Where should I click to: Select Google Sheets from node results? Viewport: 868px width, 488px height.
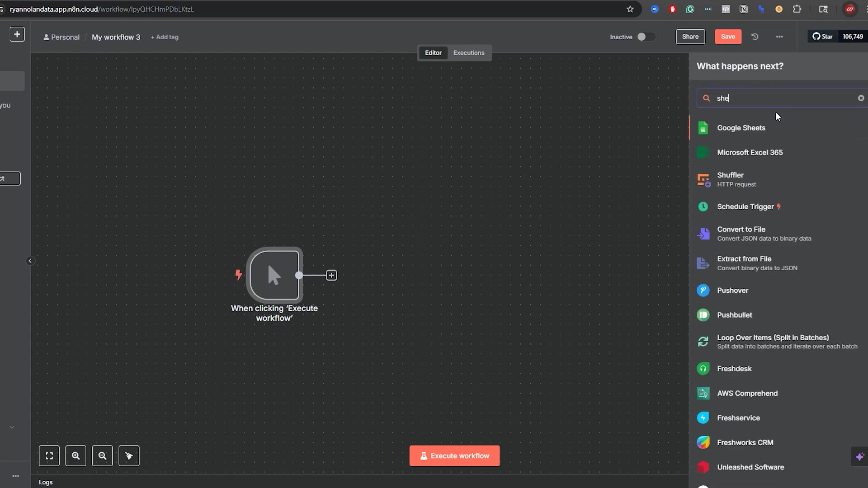[x=741, y=128]
